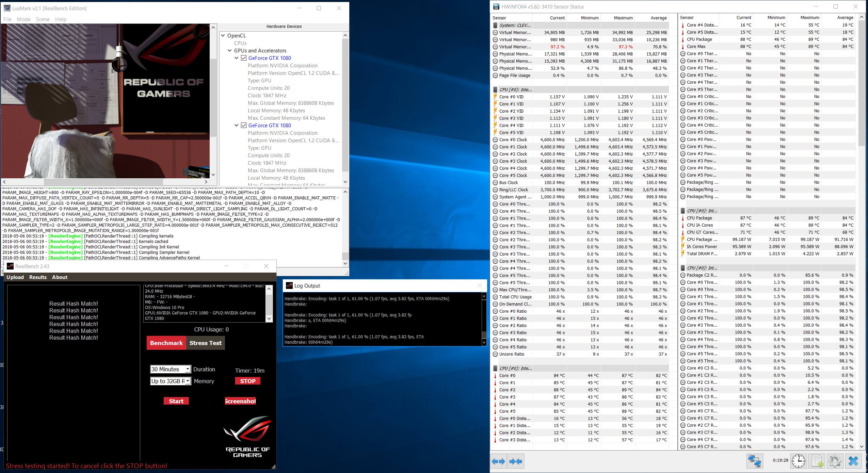This screenshot has width=868, height=473.
Task: Click icon beside Page File Usage row
Action: pyautogui.click(x=495, y=75)
